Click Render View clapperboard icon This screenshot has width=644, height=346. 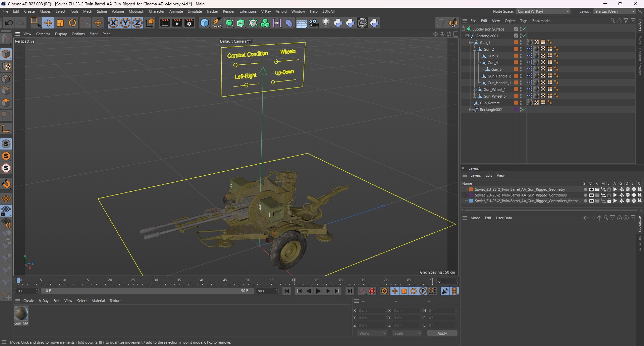(x=165, y=23)
